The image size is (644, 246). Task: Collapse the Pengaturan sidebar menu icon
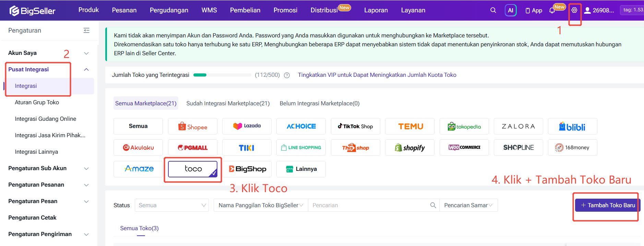coord(86,31)
